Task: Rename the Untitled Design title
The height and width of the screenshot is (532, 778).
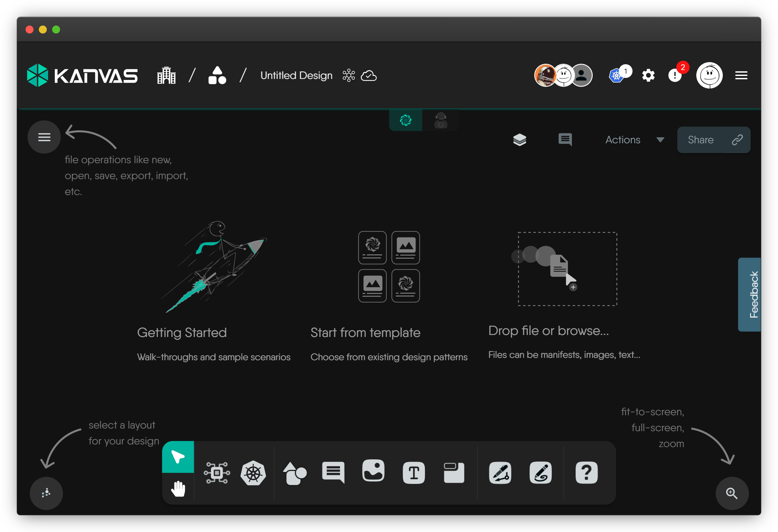Action: 296,76
